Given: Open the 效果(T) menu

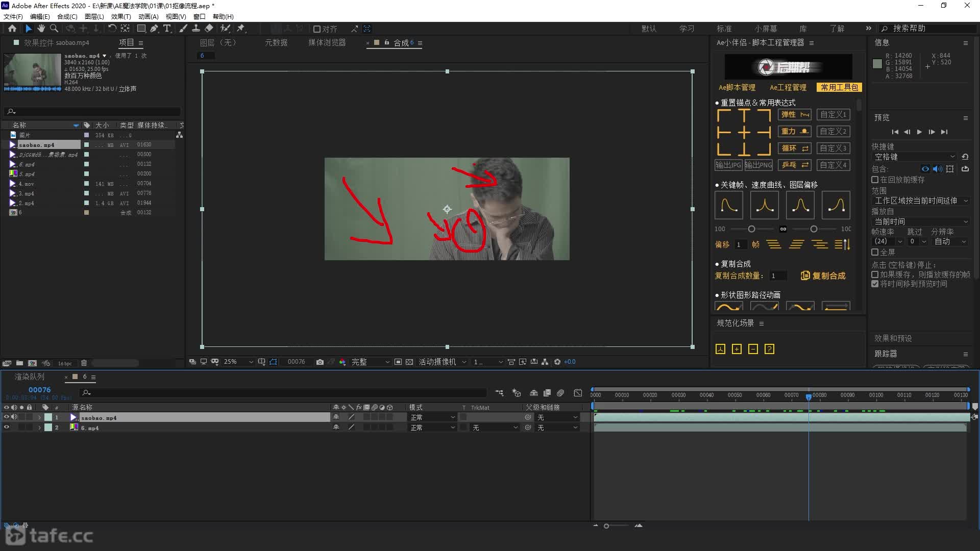Looking at the screenshot, I should [x=121, y=17].
